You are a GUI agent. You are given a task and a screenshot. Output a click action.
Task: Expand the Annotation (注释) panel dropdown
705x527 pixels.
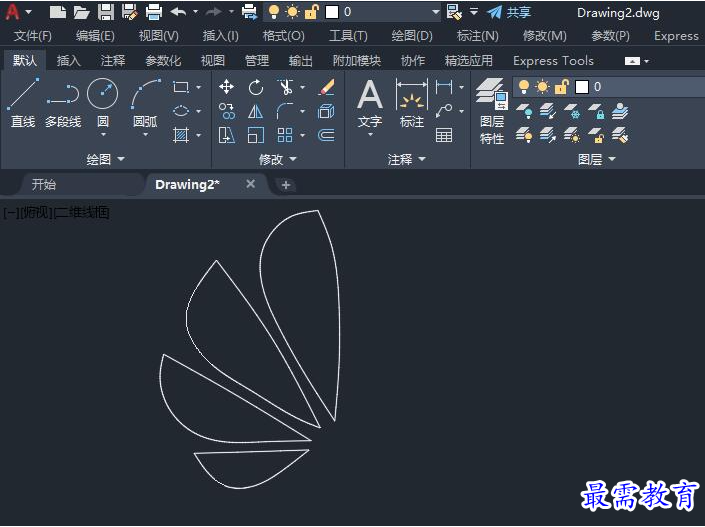(x=406, y=159)
